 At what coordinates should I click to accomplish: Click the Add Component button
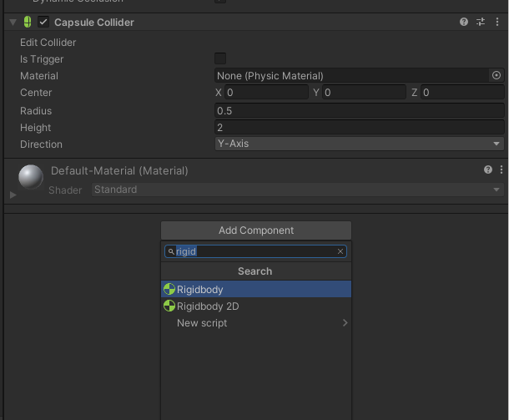pyautogui.click(x=256, y=230)
